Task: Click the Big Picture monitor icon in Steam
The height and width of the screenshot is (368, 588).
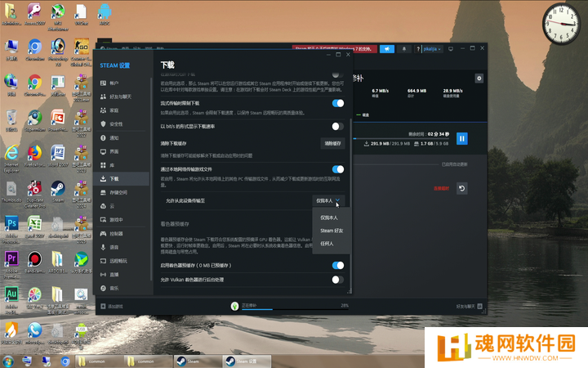Action: point(451,49)
